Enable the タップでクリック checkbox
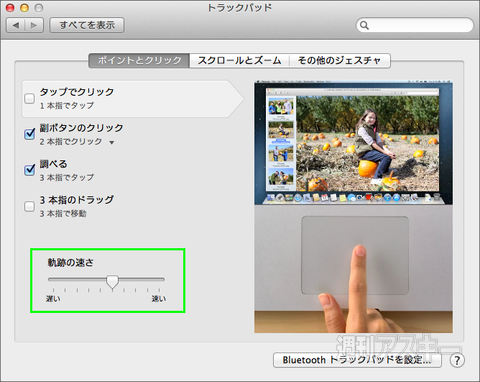The width and height of the screenshot is (480, 382). (x=29, y=98)
